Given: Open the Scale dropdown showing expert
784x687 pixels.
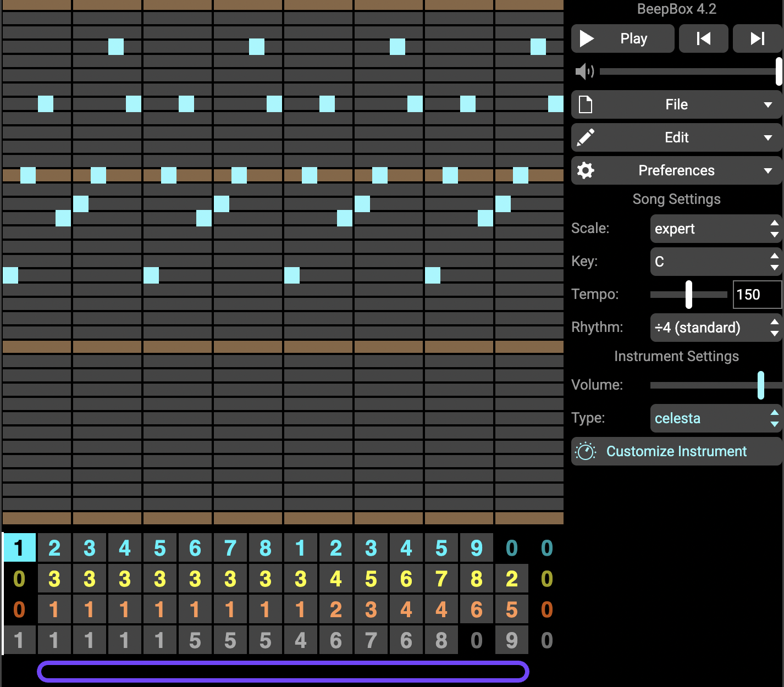Looking at the screenshot, I should (716, 229).
